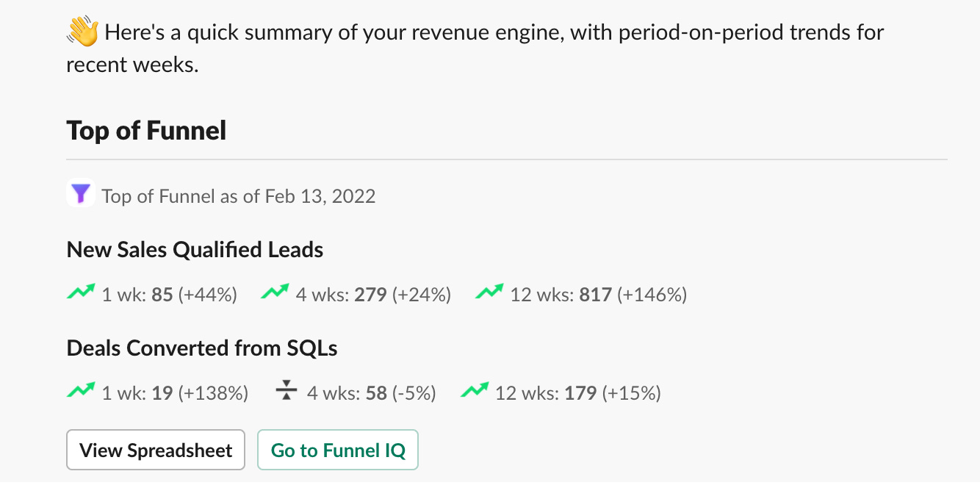Click the revenue engine summary intro text
Image resolution: width=980 pixels, height=485 pixels.
tap(475, 48)
